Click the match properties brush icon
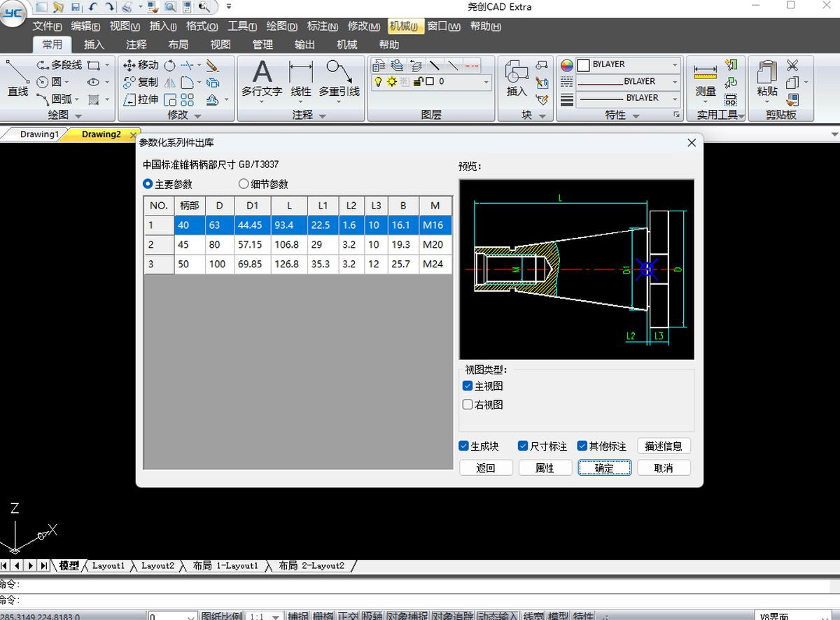 tap(792, 99)
